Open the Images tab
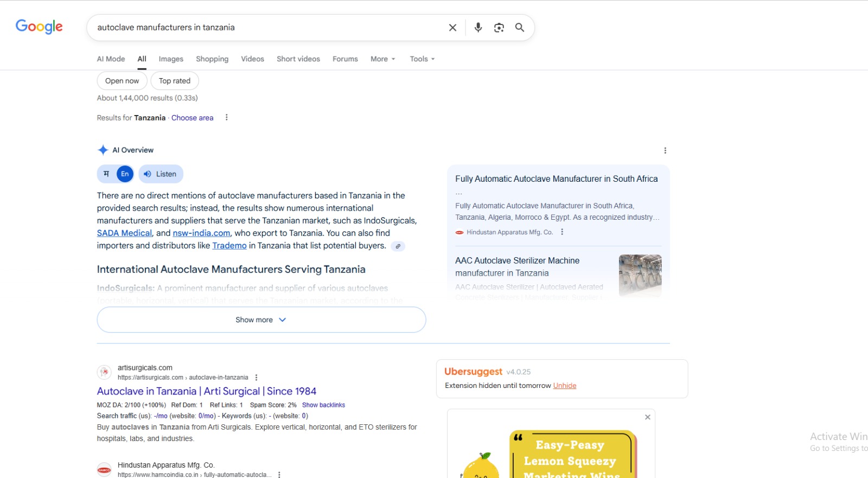Viewport: 868px width, 478px height. pos(171,59)
